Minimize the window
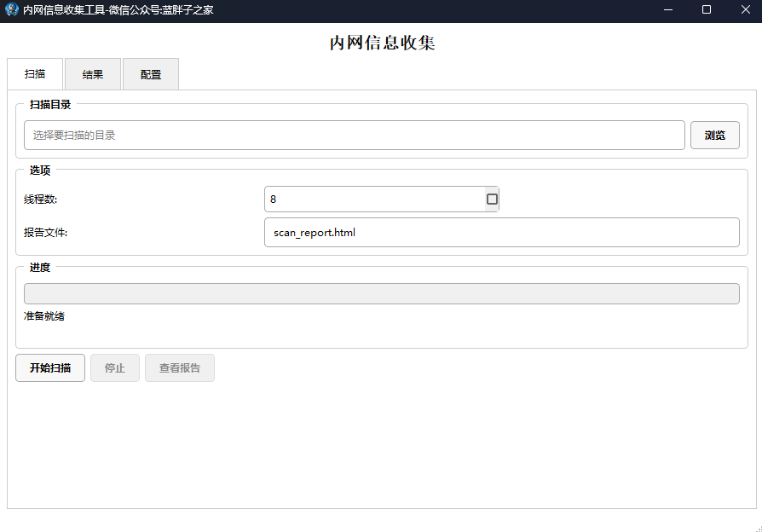Image resolution: width=762 pixels, height=532 pixels. click(x=668, y=9)
